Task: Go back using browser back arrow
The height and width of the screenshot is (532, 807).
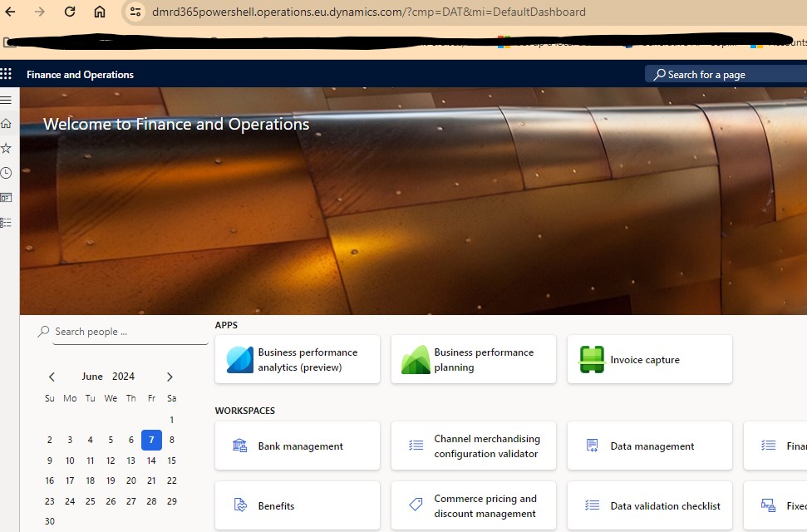Action: [x=10, y=12]
